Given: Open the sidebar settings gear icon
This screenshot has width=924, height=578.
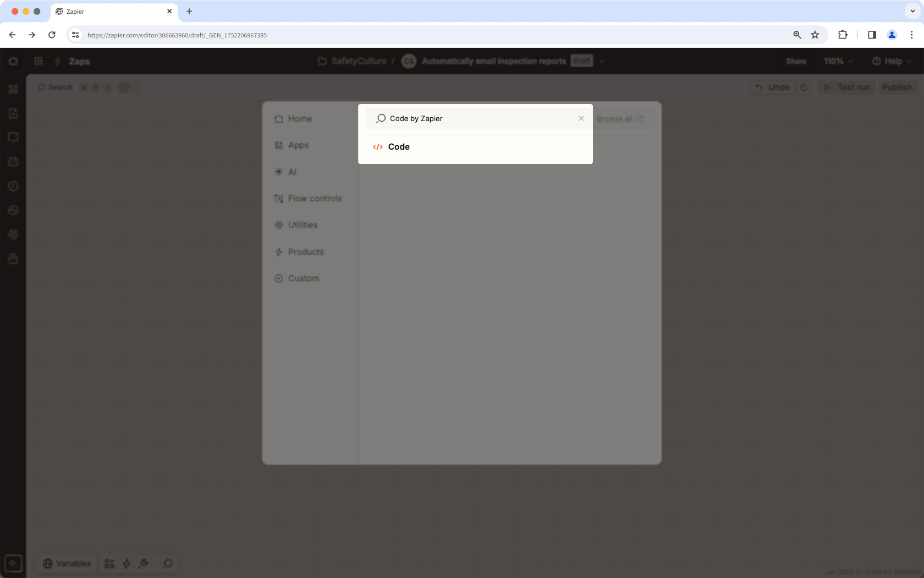Looking at the screenshot, I should click(13, 235).
